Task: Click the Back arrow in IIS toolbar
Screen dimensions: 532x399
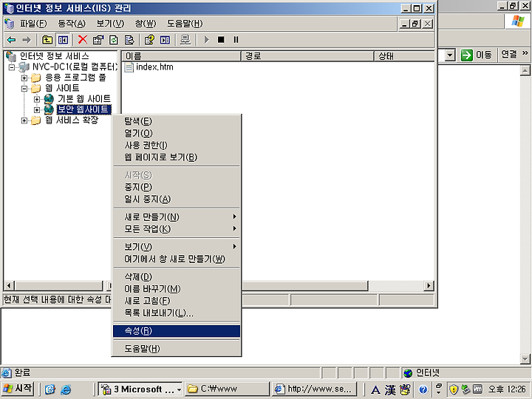Action: 12,40
